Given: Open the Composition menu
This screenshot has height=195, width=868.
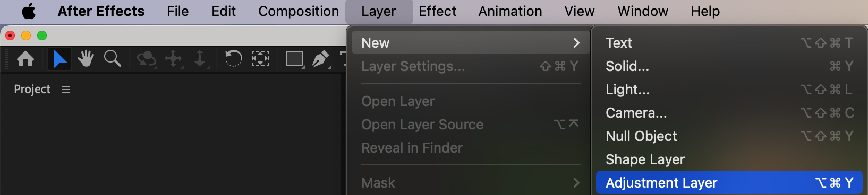Looking at the screenshot, I should (x=299, y=11).
